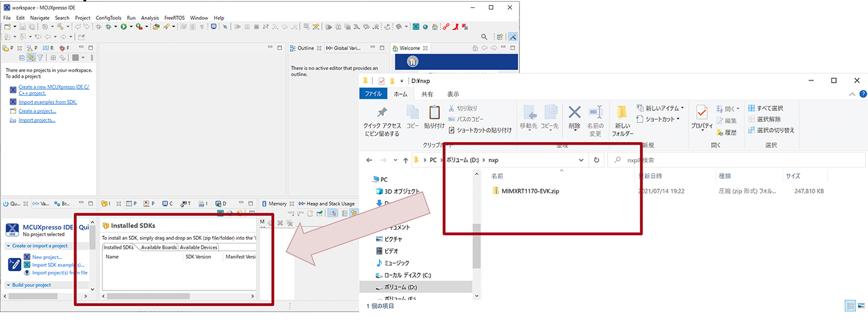The height and width of the screenshot is (329, 868).
Task: Click the active Develop perspective icon
Action: [x=513, y=37]
